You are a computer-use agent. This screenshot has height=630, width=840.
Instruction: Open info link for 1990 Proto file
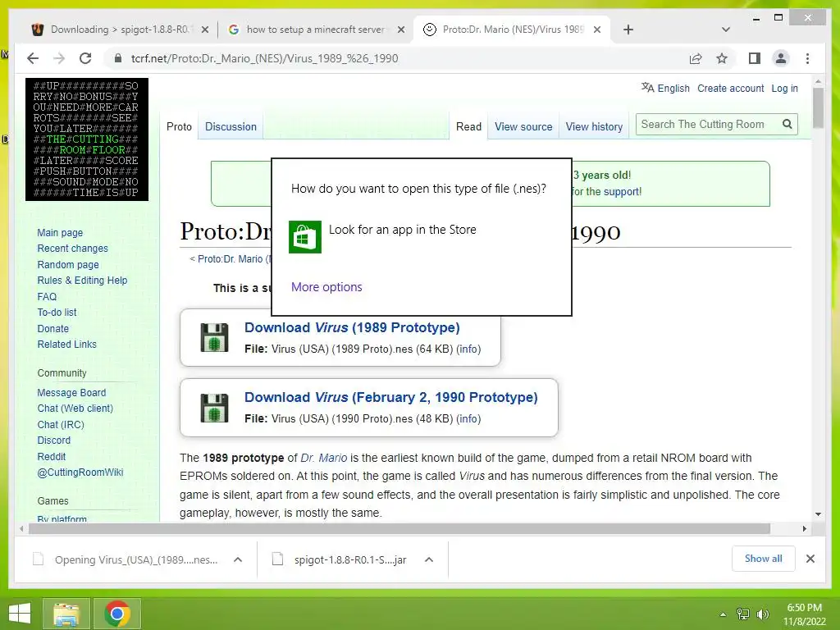468,419
